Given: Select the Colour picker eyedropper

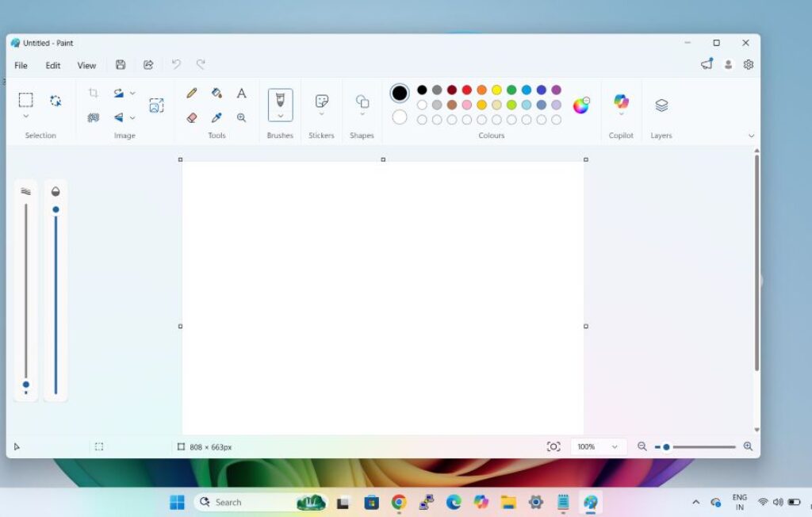Looking at the screenshot, I should [216, 117].
